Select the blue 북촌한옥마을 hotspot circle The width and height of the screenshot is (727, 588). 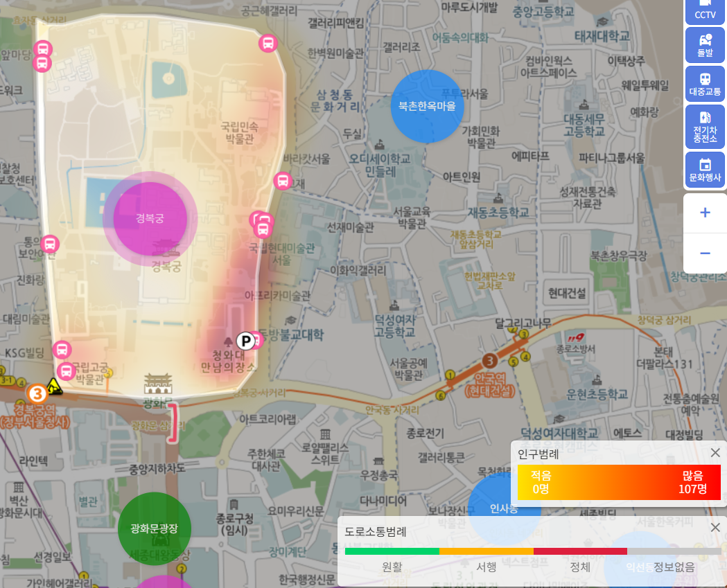427,106
